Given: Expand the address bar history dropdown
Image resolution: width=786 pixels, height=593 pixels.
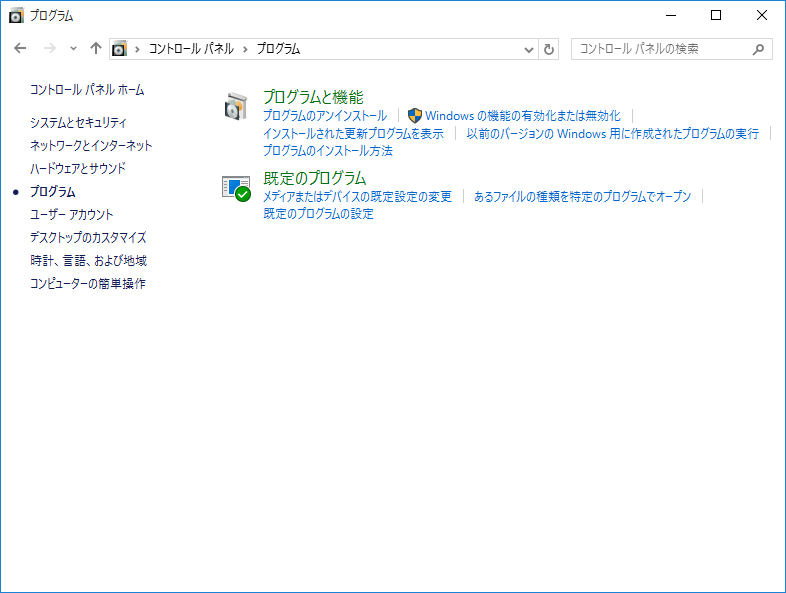Looking at the screenshot, I should coord(528,50).
